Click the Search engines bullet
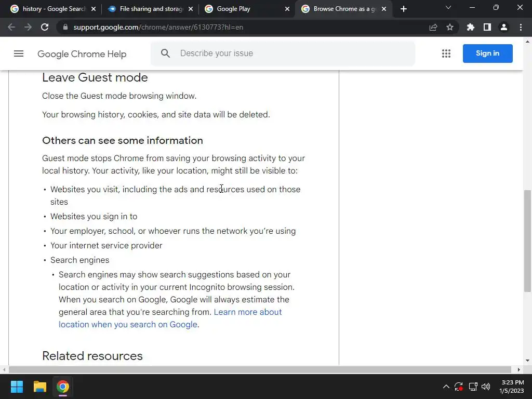 click(x=79, y=260)
